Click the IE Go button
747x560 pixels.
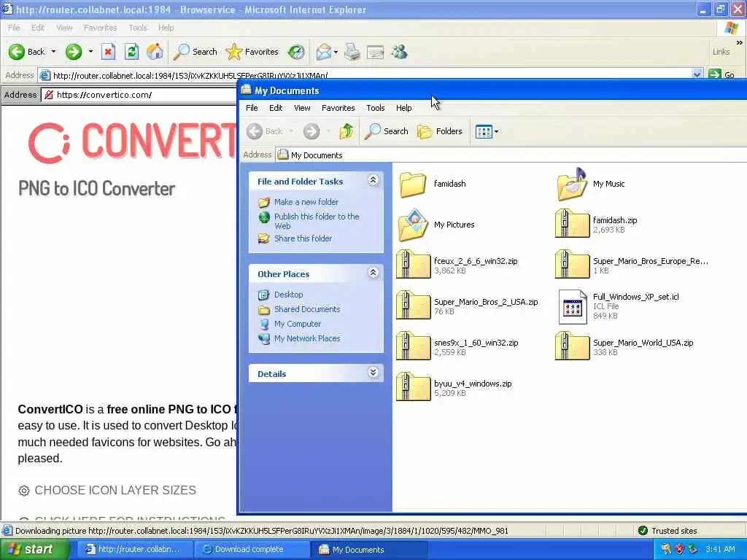[721, 75]
